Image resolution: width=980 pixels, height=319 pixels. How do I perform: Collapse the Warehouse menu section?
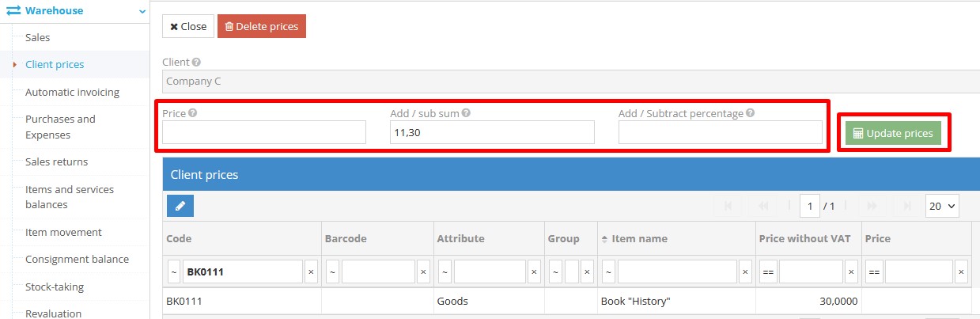pyautogui.click(x=142, y=11)
